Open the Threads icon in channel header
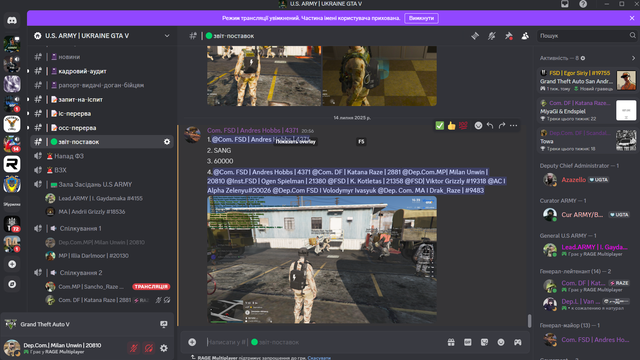This screenshot has height=360, width=640. pos(475,36)
